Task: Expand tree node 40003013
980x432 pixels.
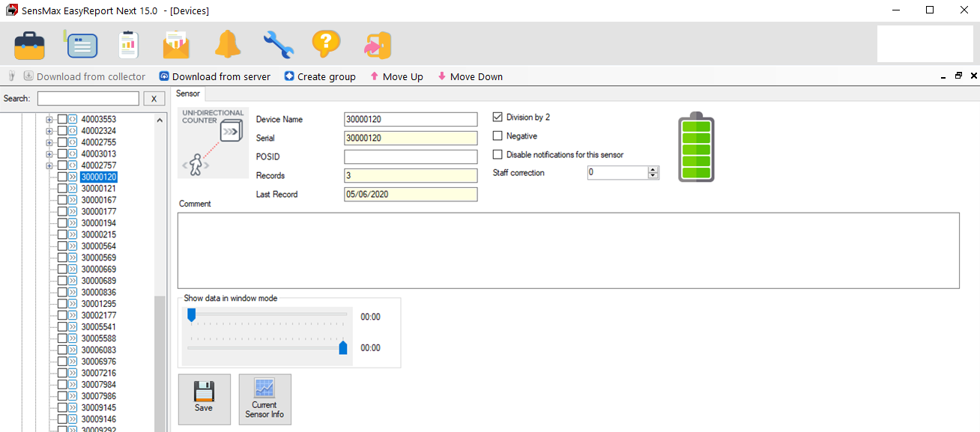Action: click(49, 153)
